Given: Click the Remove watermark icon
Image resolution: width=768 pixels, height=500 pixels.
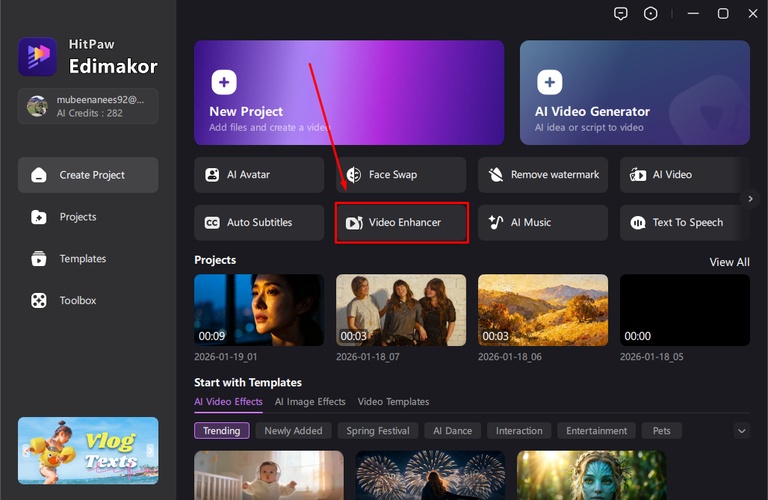Looking at the screenshot, I should 496,175.
